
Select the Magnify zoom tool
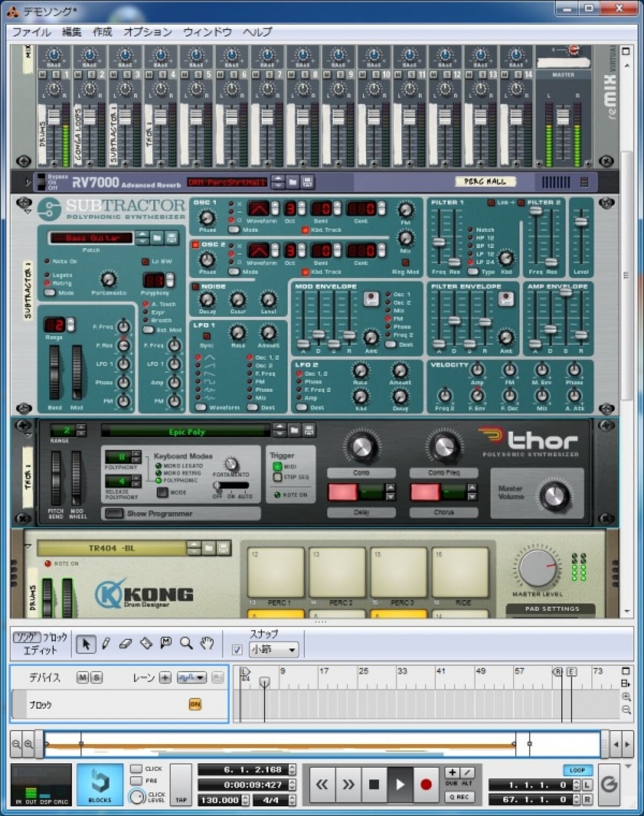[186, 643]
